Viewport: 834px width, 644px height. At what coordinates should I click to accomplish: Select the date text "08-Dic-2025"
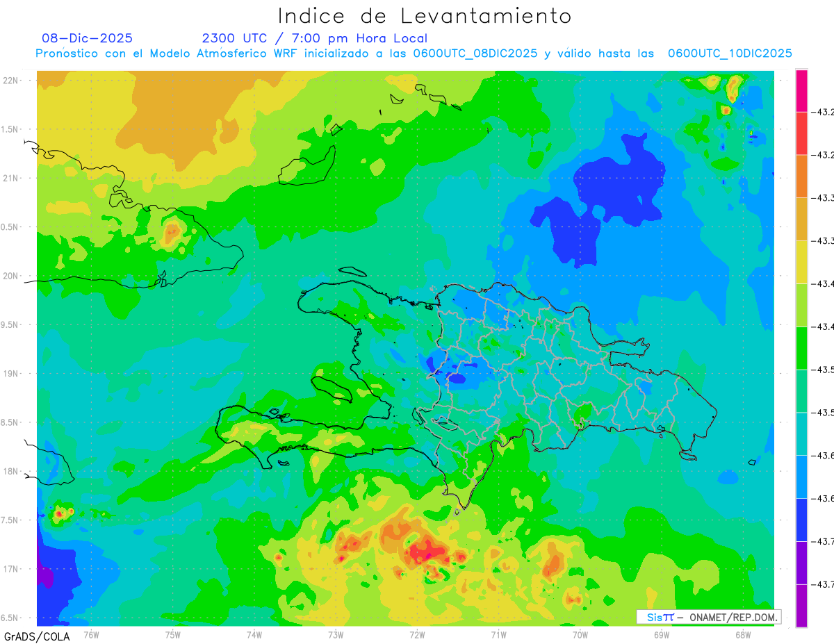tap(87, 38)
